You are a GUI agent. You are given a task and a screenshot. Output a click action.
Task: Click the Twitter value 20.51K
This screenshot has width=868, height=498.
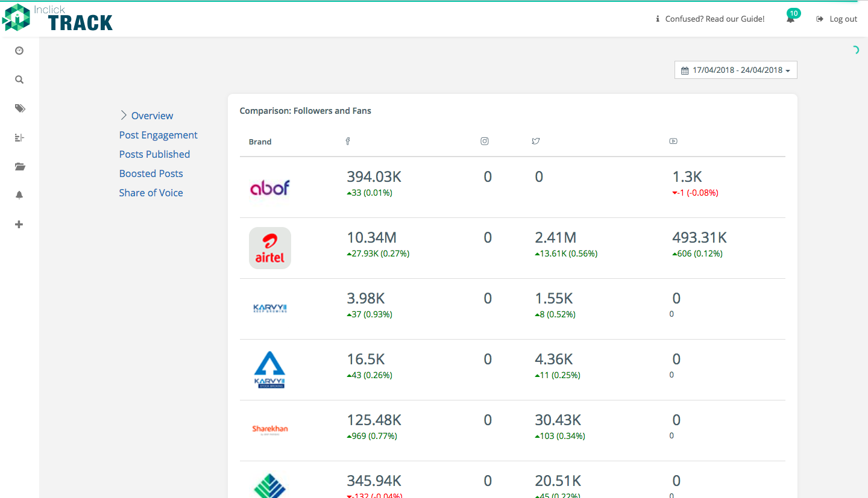(x=558, y=481)
